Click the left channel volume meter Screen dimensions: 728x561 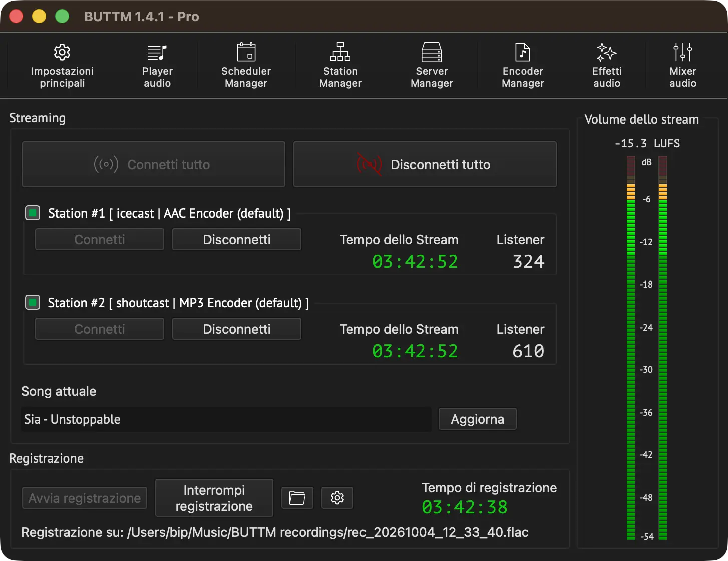coord(631,348)
